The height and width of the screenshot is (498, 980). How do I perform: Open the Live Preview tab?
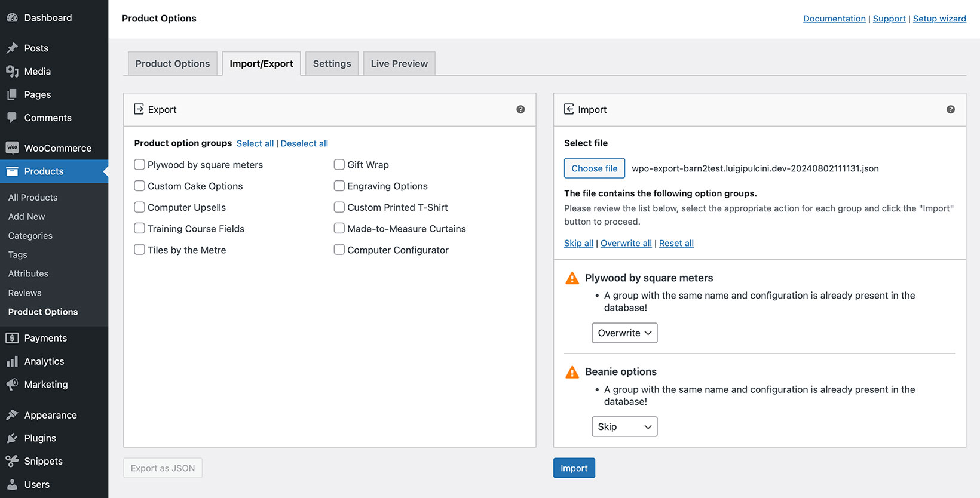(399, 63)
